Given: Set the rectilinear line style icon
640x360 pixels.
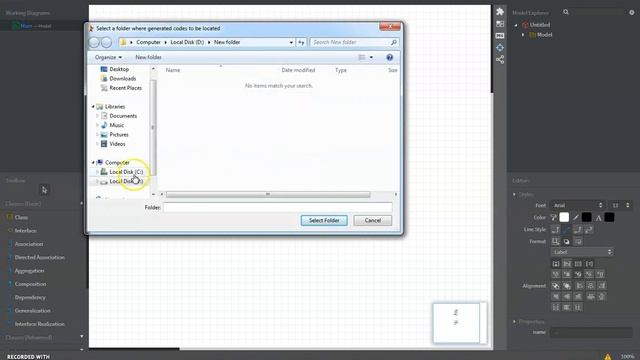Looking at the screenshot, I should tap(556, 230).
